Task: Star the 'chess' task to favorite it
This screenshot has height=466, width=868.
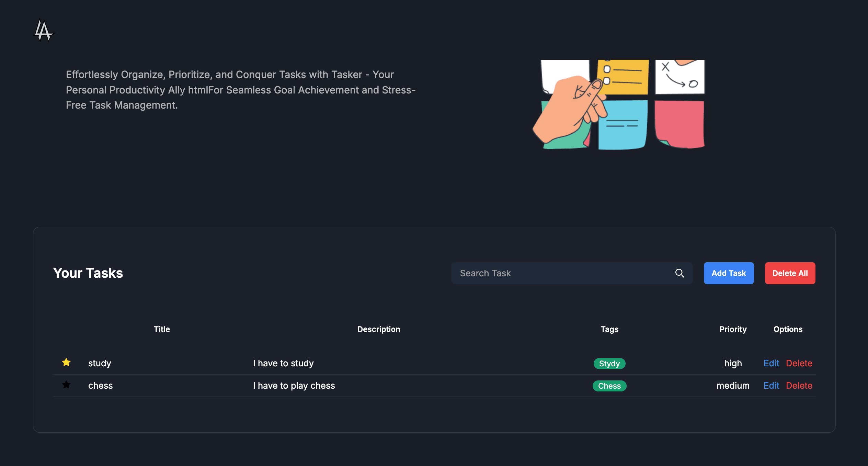Action: 66,385
